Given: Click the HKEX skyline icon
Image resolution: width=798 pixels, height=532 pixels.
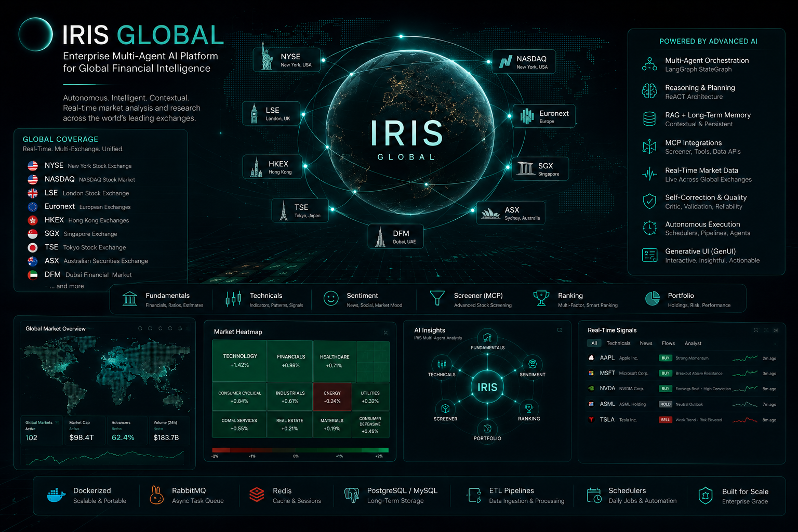Looking at the screenshot, I should 256,167.
